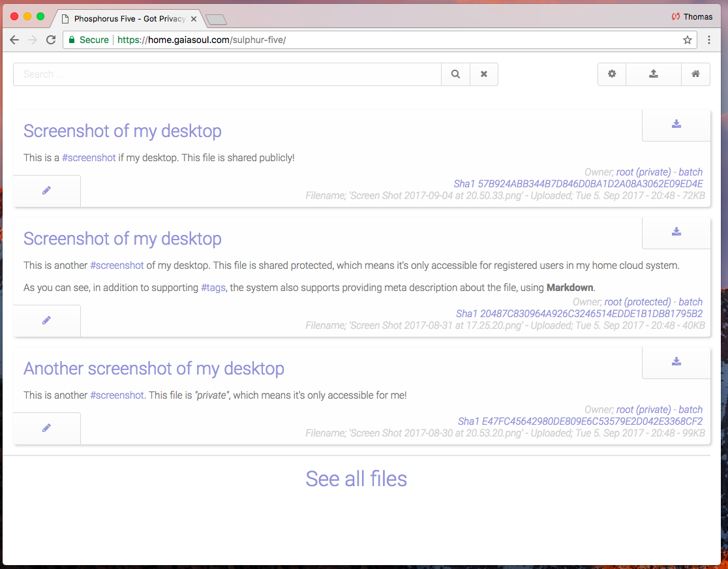
Task: Clear the search with the X button
Action: 484,74
